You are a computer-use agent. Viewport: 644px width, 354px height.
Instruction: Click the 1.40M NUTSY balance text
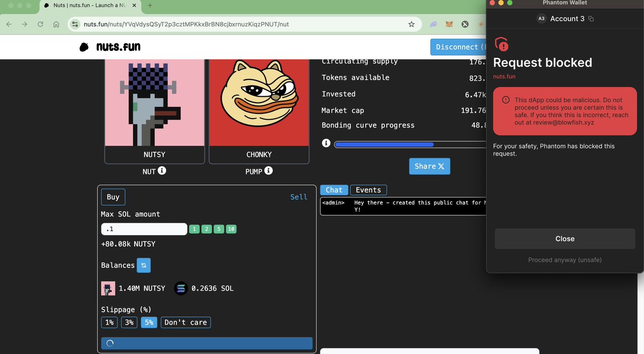coord(142,288)
